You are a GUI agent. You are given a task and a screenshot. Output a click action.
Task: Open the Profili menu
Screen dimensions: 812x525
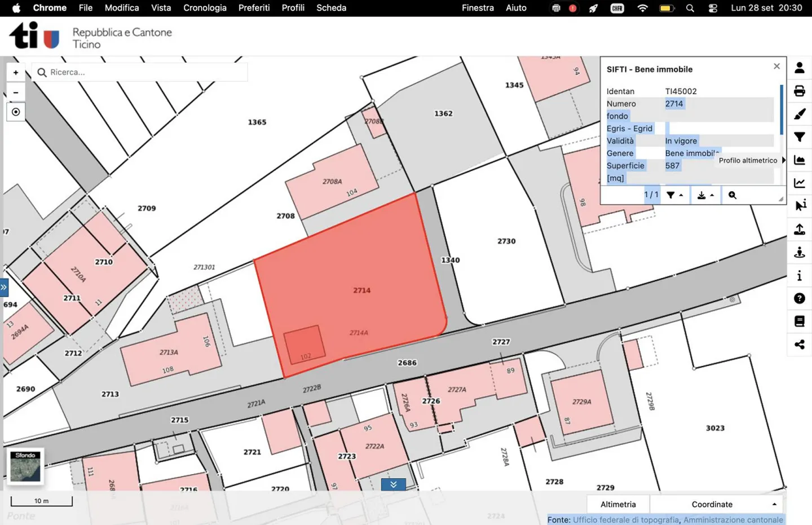(293, 8)
